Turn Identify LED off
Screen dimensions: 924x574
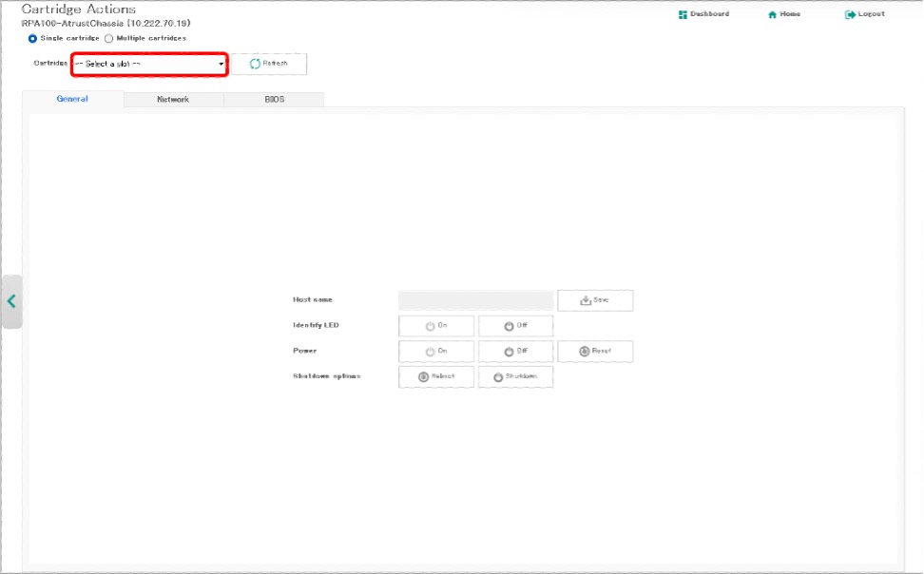click(x=515, y=326)
